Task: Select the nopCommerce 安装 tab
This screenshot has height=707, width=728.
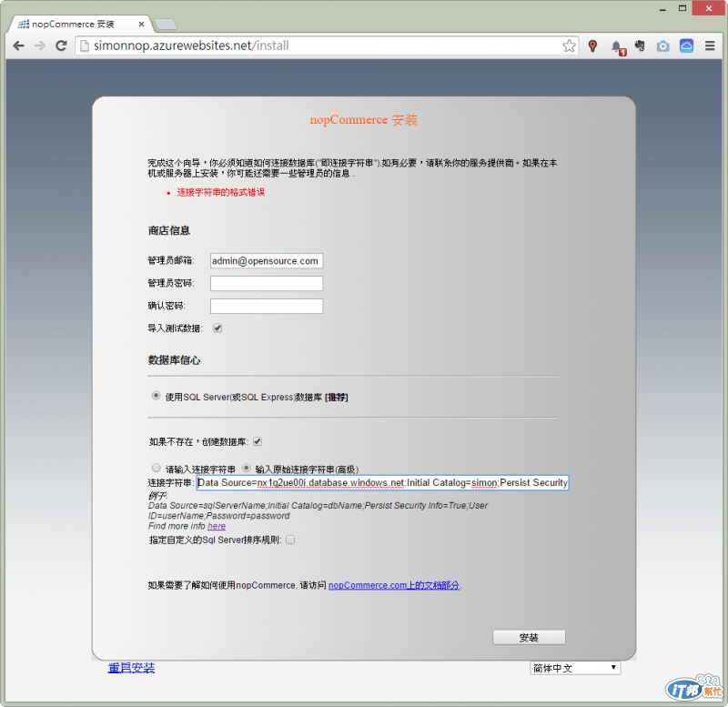Action: pyautogui.click(x=79, y=25)
